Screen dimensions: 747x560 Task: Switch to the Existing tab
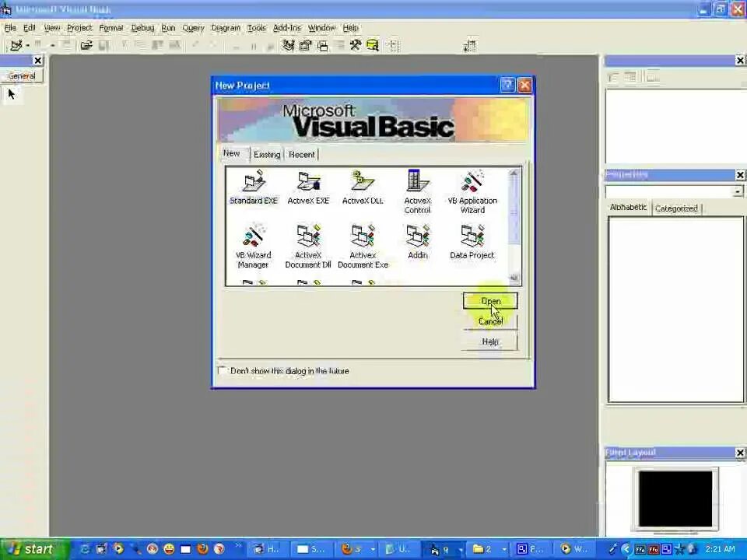pos(267,154)
